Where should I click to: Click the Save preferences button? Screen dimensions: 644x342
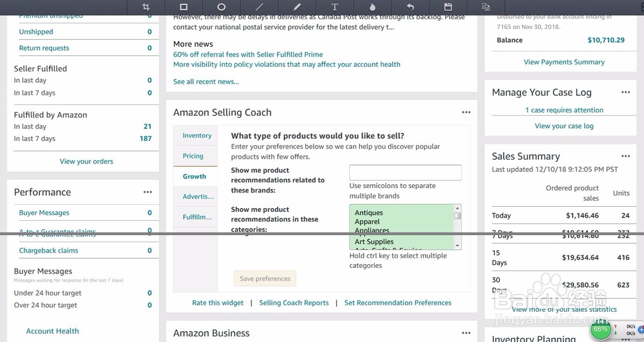tap(265, 278)
